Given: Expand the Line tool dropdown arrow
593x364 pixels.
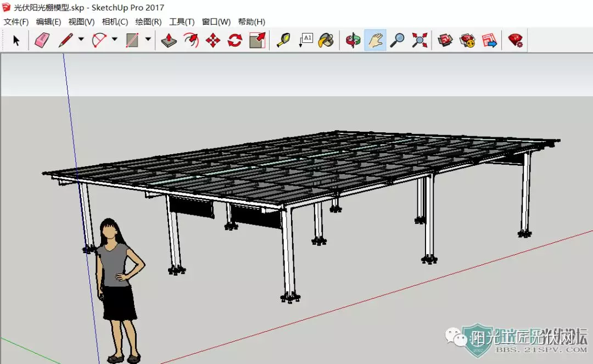Looking at the screenshot, I should click(81, 39).
